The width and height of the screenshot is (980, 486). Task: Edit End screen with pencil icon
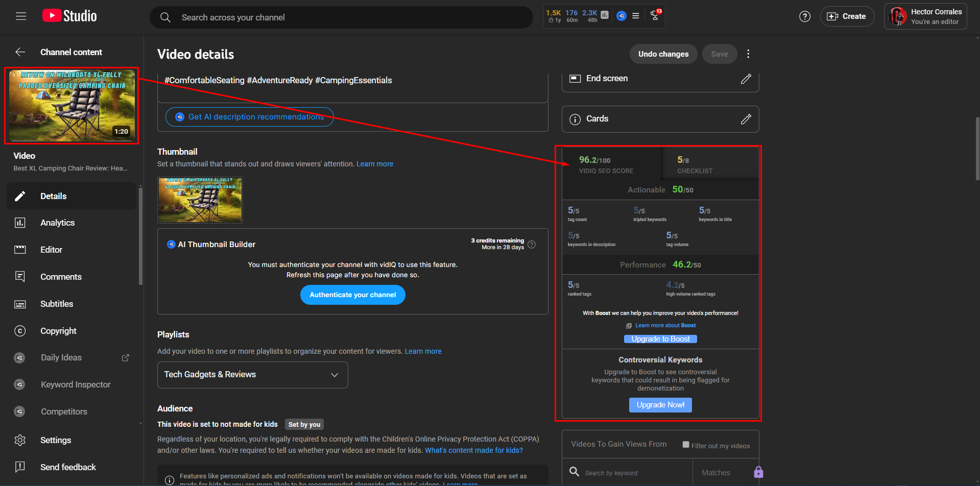[746, 79]
